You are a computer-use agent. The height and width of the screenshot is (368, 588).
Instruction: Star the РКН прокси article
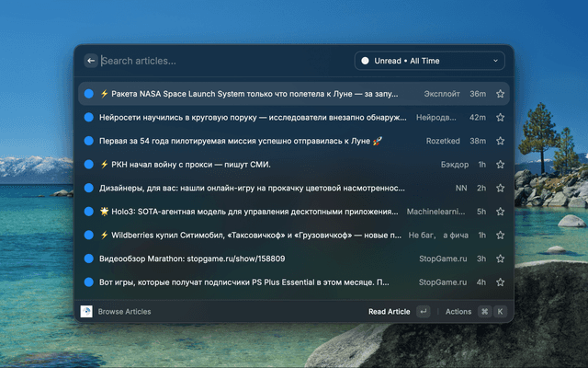click(x=501, y=165)
